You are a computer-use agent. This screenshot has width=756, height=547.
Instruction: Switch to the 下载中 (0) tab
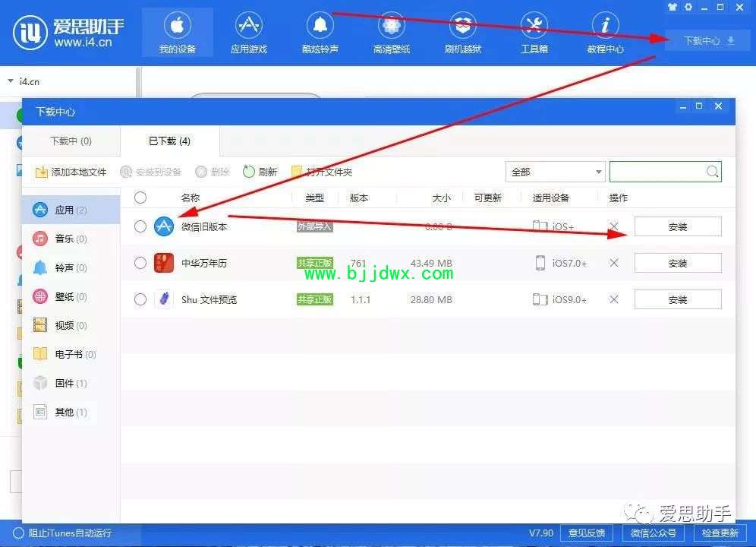point(71,141)
